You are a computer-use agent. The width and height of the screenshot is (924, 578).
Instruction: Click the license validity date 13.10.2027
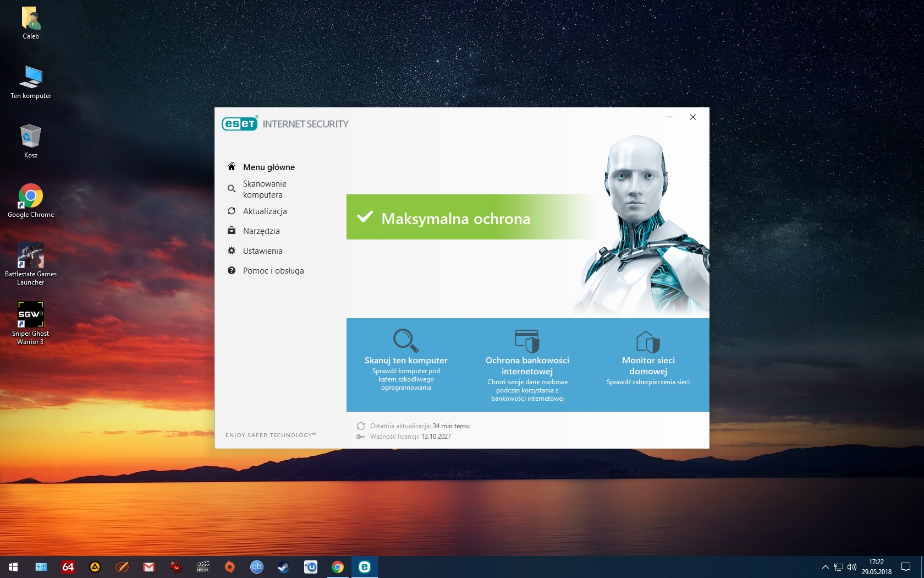tap(436, 437)
